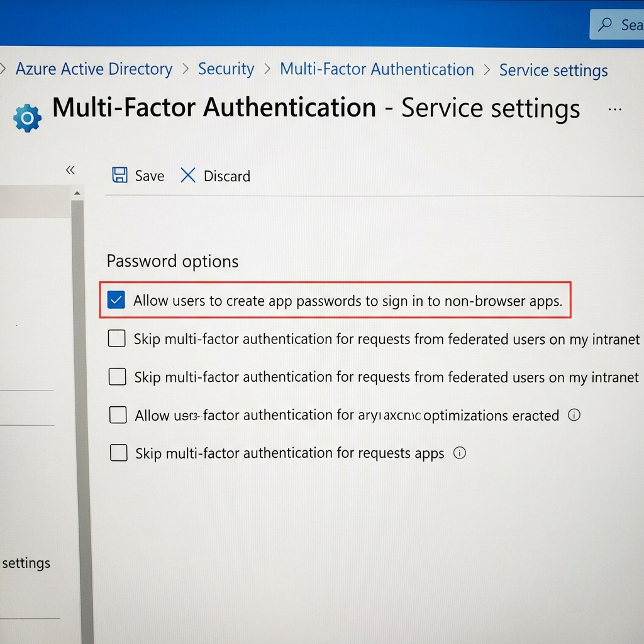Click the scrollbar up arrow

[x=77, y=192]
